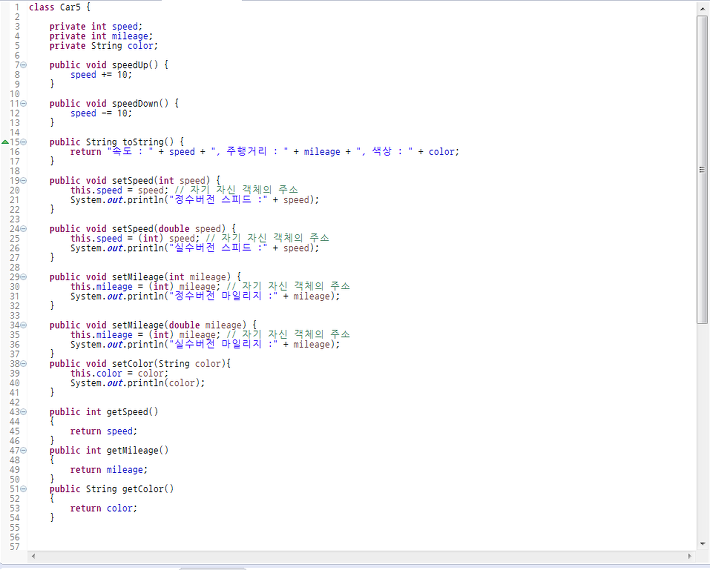Collapse the toString() method fold on line 15
This screenshot has width=710, height=570.
click(24, 142)
